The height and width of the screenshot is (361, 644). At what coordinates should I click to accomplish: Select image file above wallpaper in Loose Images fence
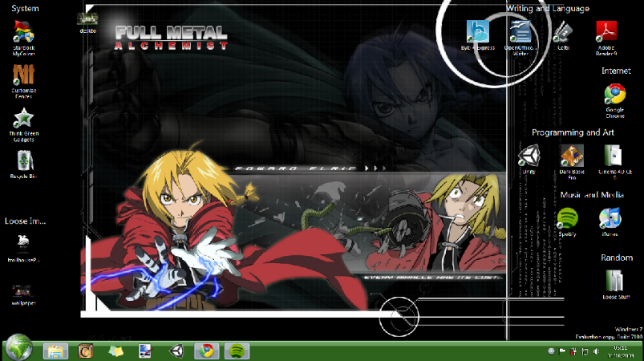23,248
